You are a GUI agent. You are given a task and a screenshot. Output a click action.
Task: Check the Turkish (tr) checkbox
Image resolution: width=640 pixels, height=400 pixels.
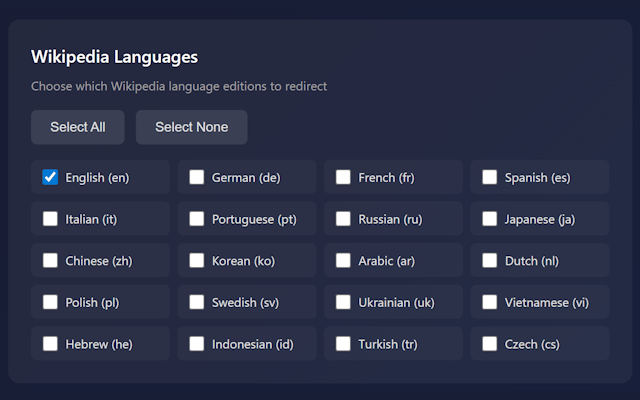pos(343,344)
